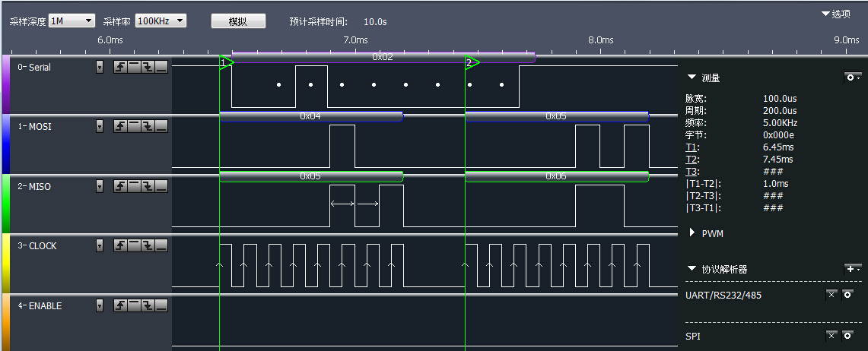868x351 pixels.
Task: Click the 0x06 decoded MISO byte
Action: click(556, 175)
